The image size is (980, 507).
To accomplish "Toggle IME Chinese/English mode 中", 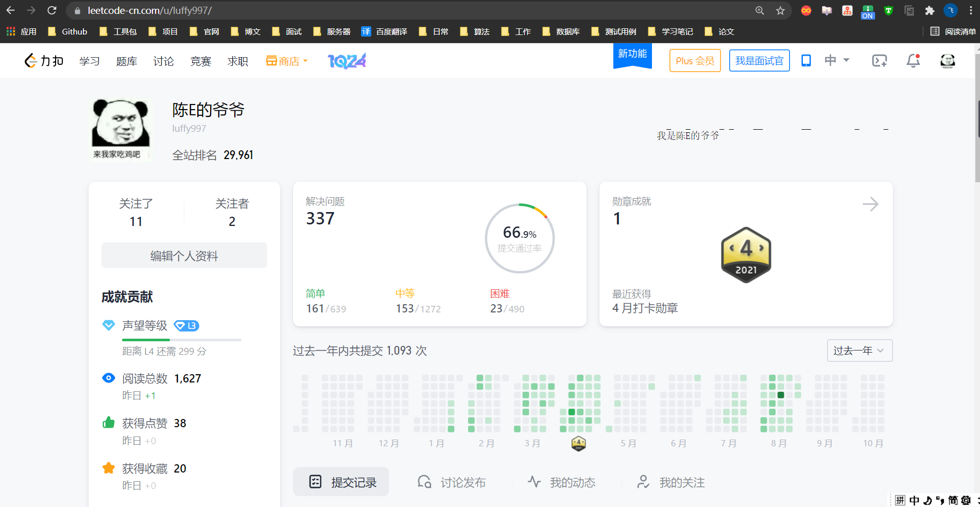I will [914, 500].
